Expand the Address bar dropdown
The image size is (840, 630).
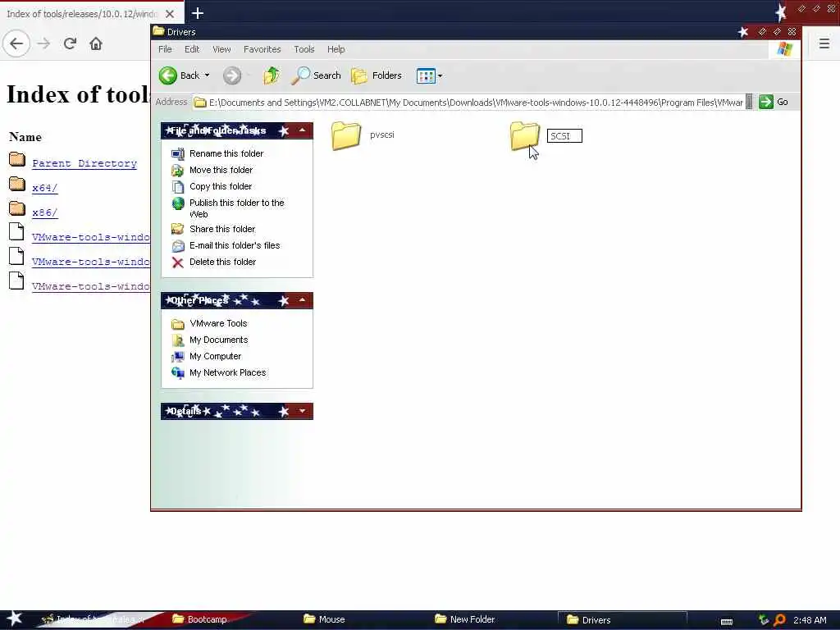click(x=749, y=102)
